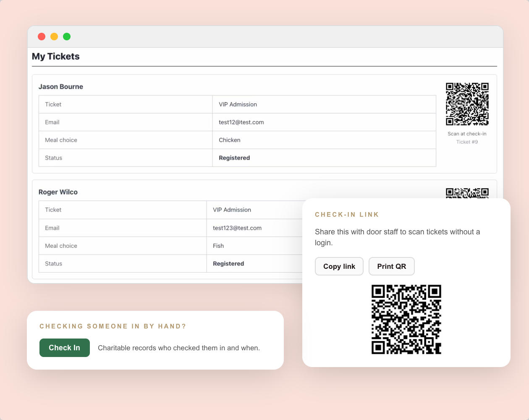The image size is (529, 420).
Task: Click the green maximize window button
Action: 67,37
